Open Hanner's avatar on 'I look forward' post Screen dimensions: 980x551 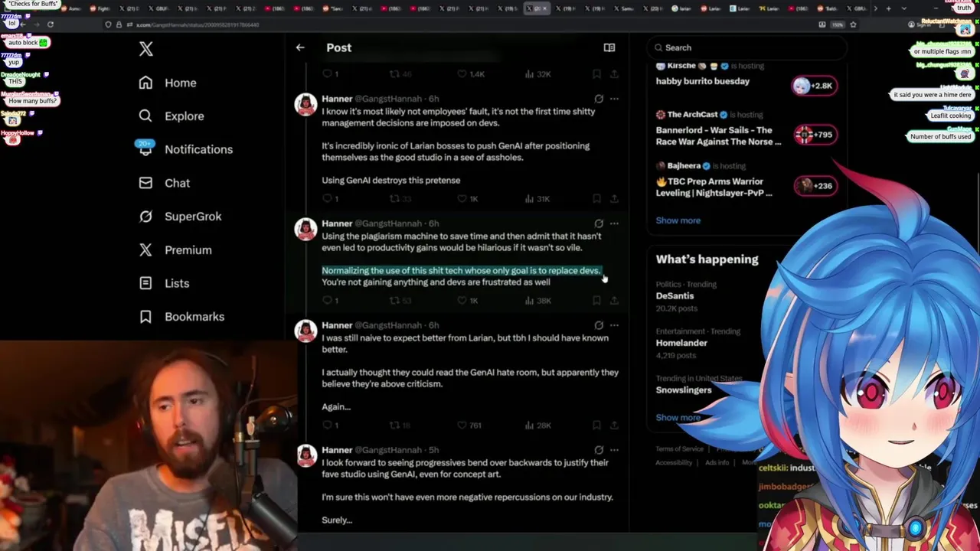point(306,456)
